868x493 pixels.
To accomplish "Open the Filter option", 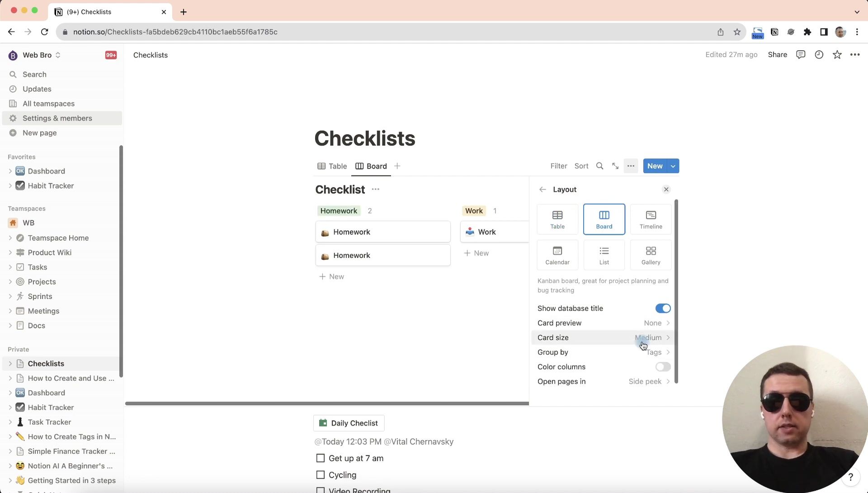I will 558,166.
